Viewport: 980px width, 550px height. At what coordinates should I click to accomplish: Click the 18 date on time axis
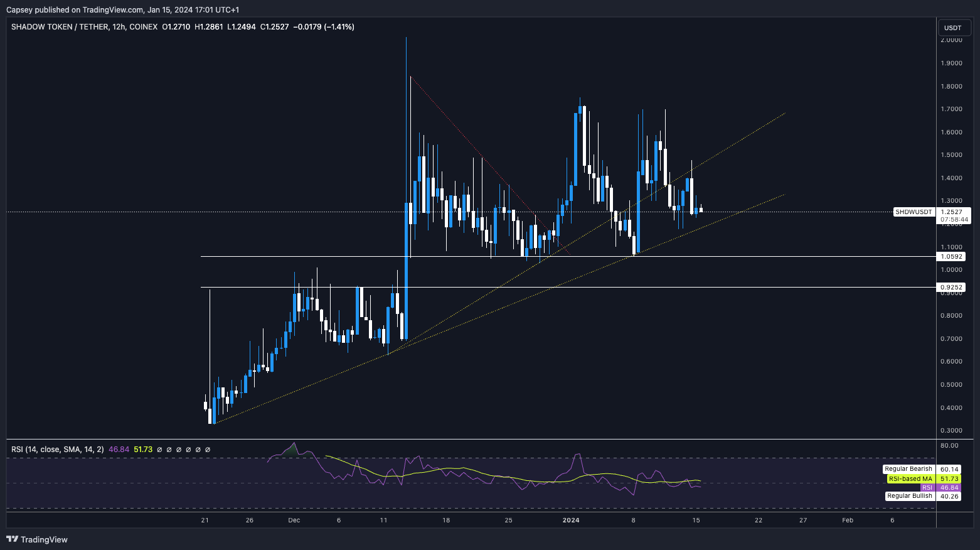click(446, 520)
